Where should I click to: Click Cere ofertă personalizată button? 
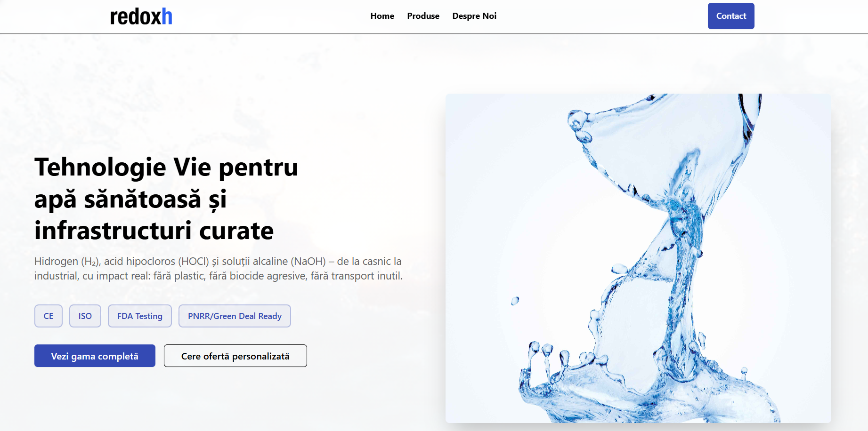click(x=235, y=356)
